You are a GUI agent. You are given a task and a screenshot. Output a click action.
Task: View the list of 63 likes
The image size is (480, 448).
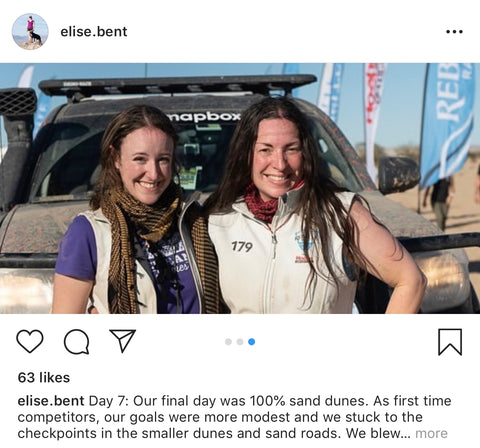click(44, 378)
